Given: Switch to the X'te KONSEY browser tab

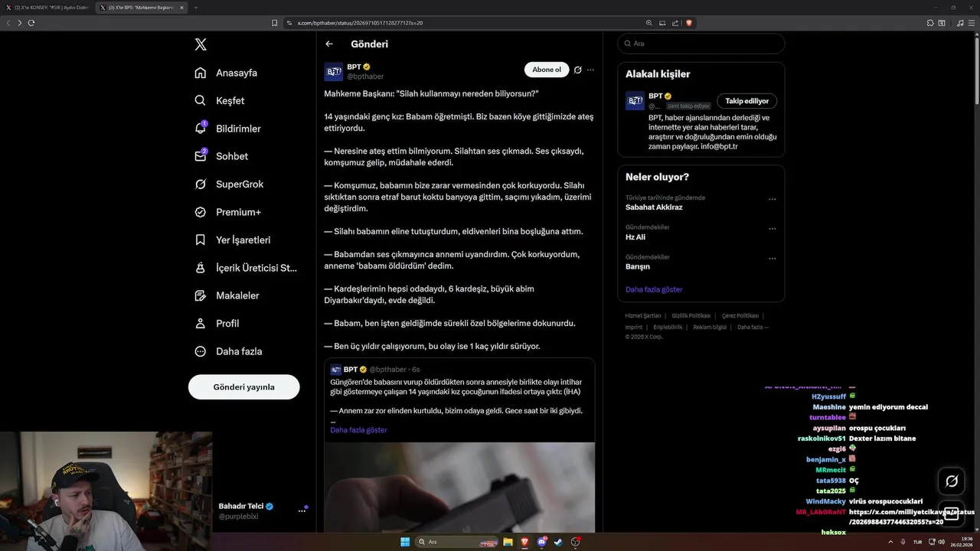Looking at the screenshot, I should tap(47, 8).
